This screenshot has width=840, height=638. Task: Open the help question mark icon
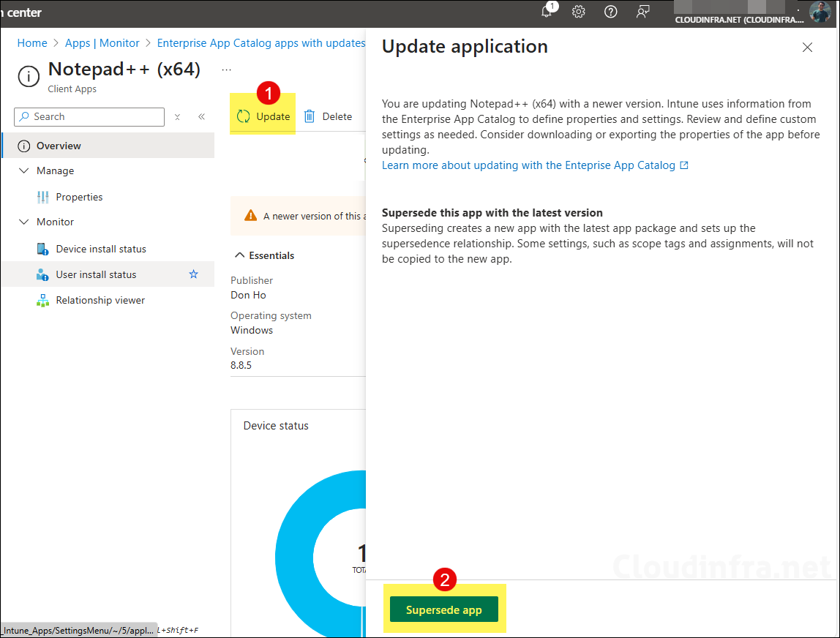pos(611,12)
